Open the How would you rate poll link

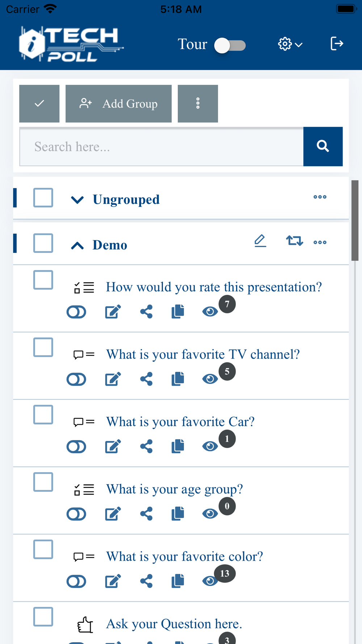coord(214,287)
